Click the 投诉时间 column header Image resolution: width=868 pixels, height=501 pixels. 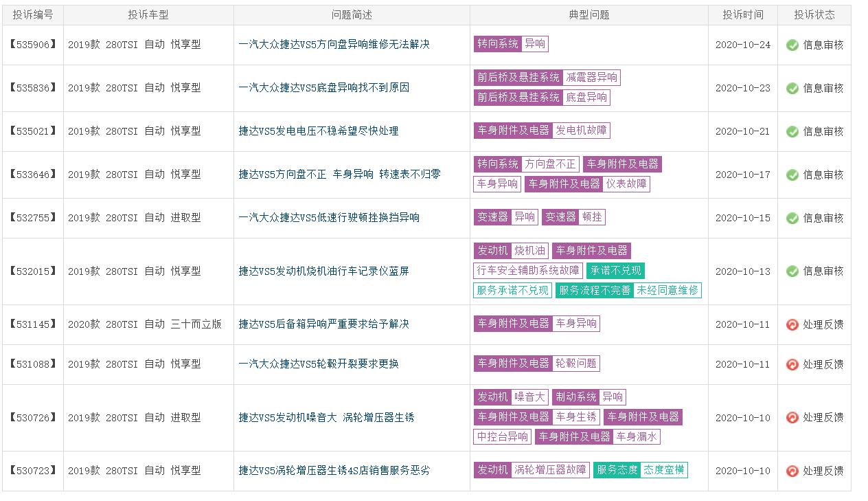743,14
